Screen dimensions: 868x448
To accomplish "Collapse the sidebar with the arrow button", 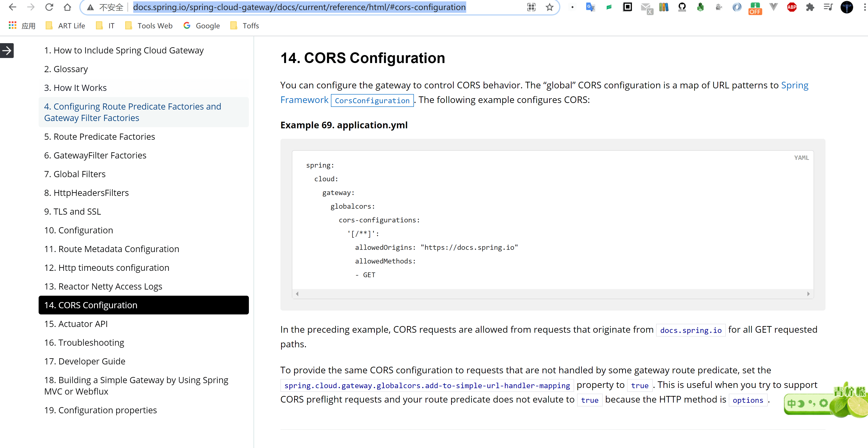I will point(7,50).
